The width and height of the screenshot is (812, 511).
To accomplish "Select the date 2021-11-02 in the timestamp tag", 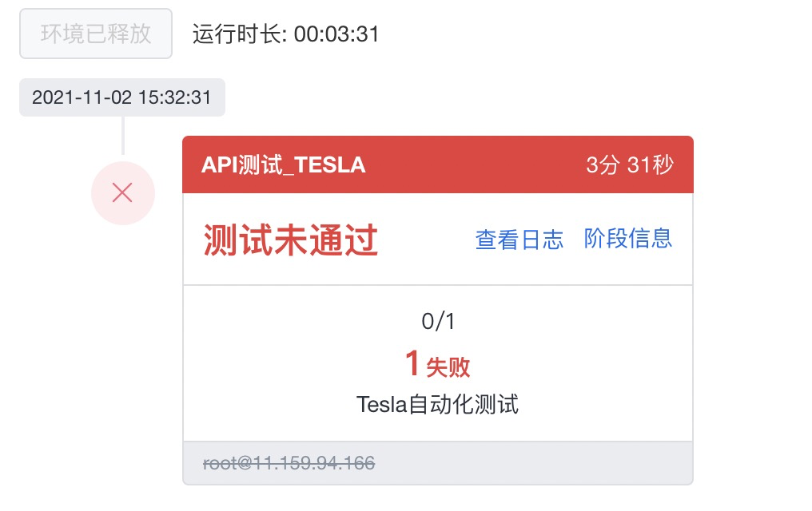I will [81, 98].
